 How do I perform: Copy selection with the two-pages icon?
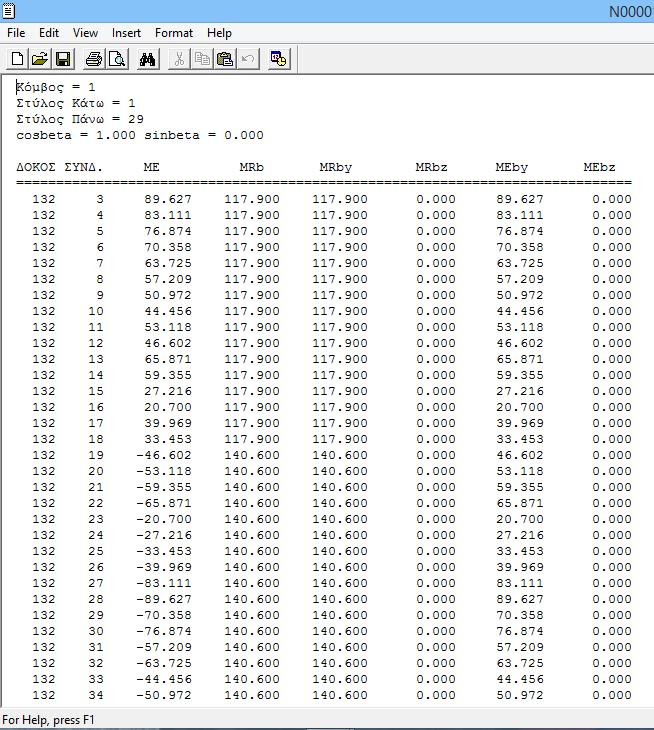(x=202, y=59)
